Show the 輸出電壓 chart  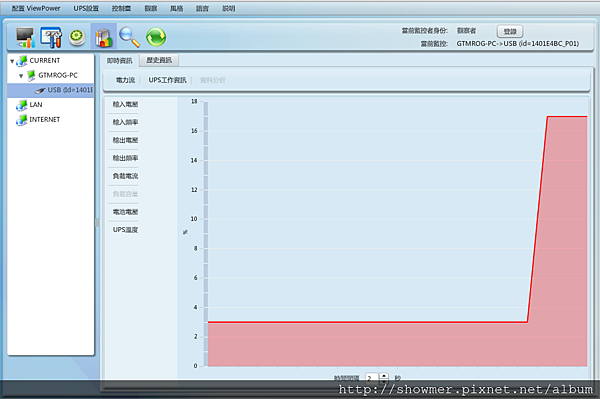point(125,140)
